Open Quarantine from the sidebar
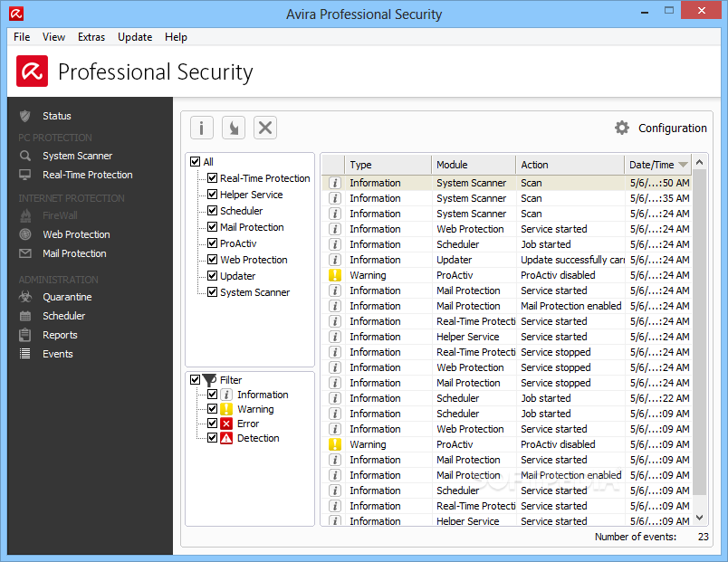The image size is (728, 562). click(67, 297)
